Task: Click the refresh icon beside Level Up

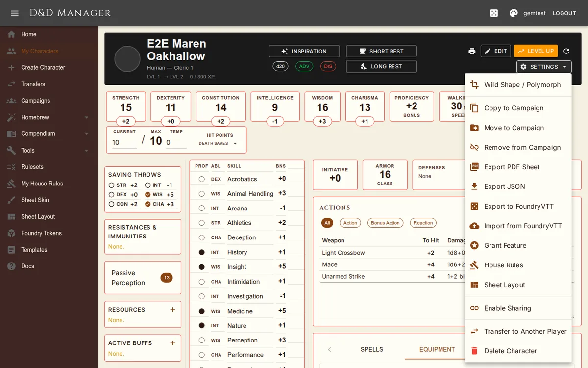Action: coord(566,51)
